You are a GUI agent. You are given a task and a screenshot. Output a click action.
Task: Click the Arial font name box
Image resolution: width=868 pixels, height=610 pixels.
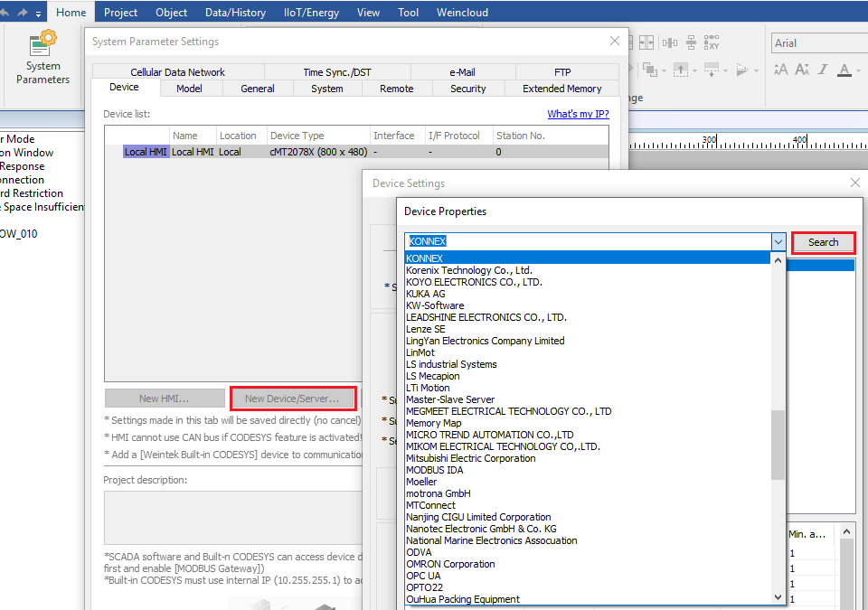tap(819, 43)
